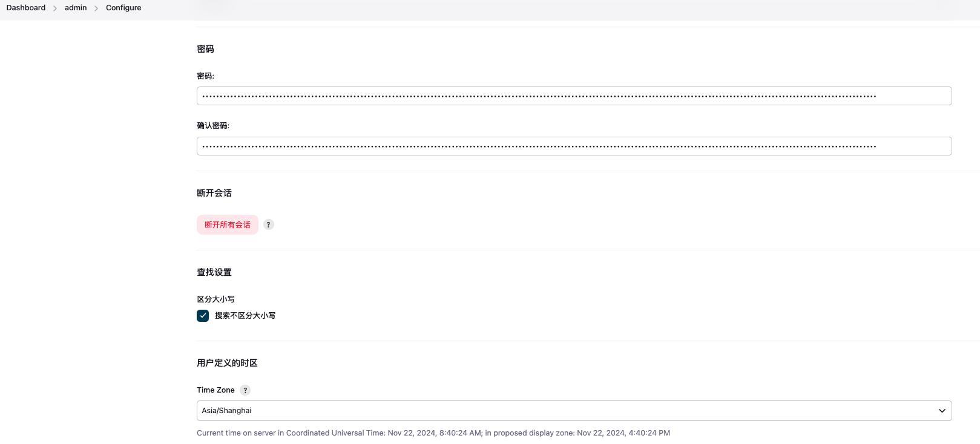Click the 确认密码: field label

pos(213,126)
